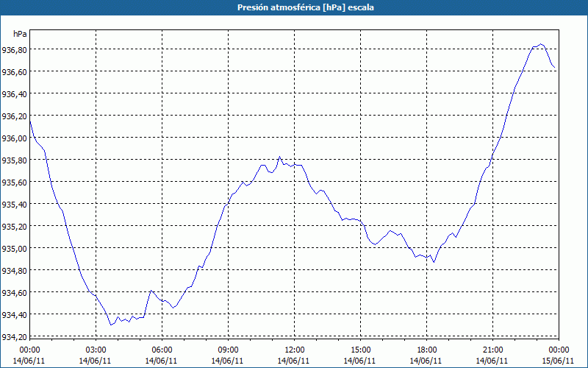
Task: Select the 936,40 y-axis value
Action: pyautogui.click(x=14, y=94)
